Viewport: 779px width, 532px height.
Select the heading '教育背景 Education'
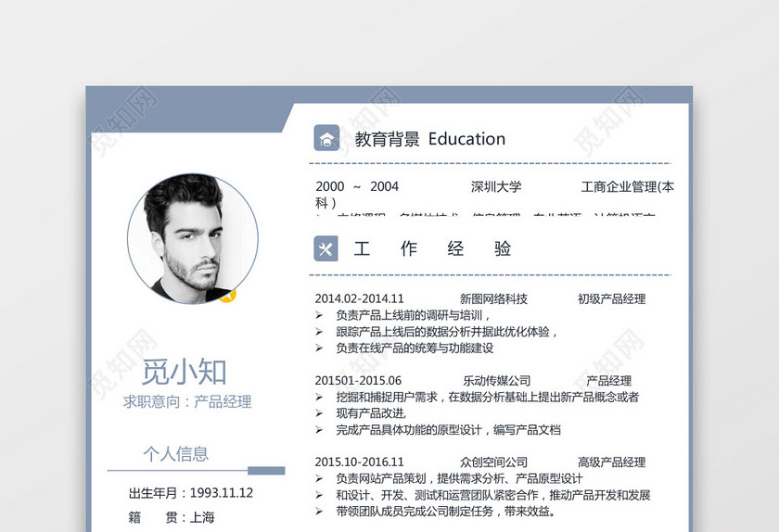(x=429, y=139)
